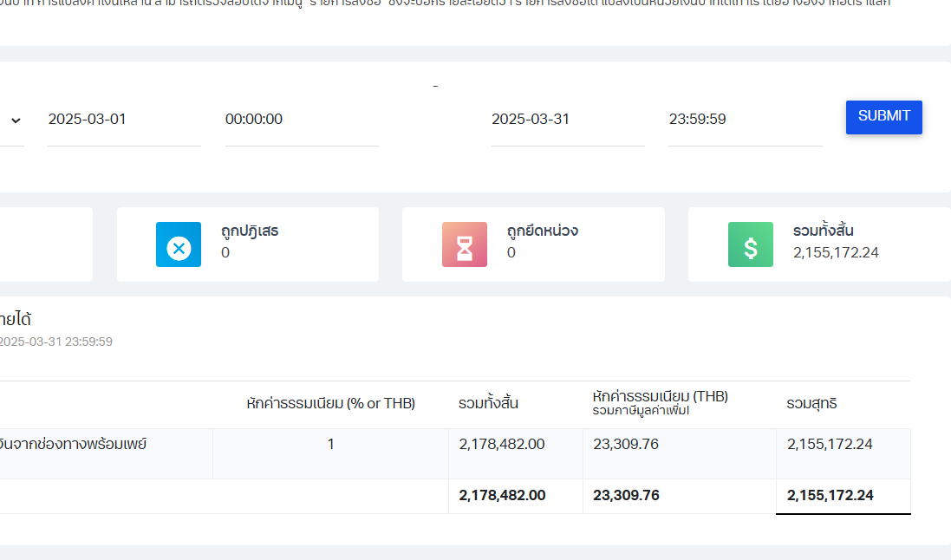Image resolution: width=951 pixels, height=560 pixels.
Task: Open the dropdown chevron left of start date
Action: click(x=15, y=120)
